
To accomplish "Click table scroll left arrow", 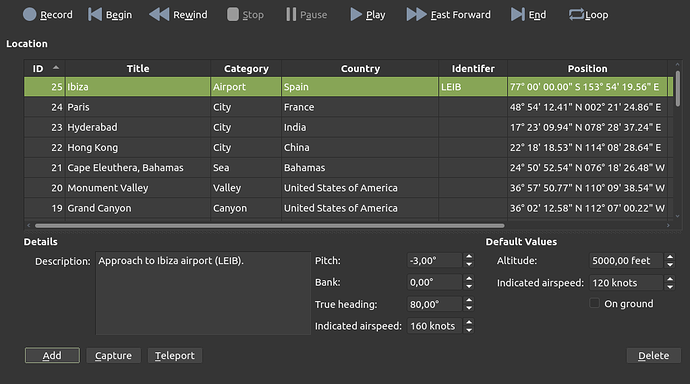I will pos(29,225).
